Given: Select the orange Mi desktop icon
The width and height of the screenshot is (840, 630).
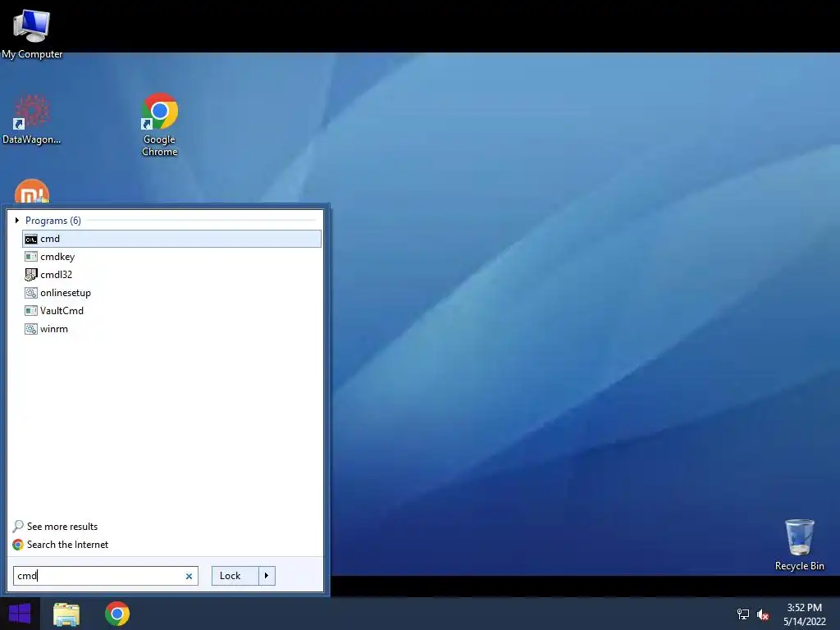Looking at the screenshot, I should pyautogui.click(x=32, y=192).
